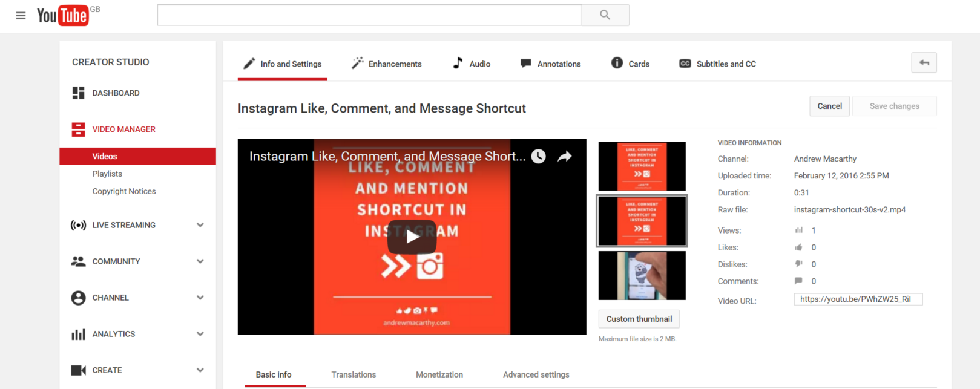Expand the Channel section chevron
980x389 pixels.
tap(200, 298)
